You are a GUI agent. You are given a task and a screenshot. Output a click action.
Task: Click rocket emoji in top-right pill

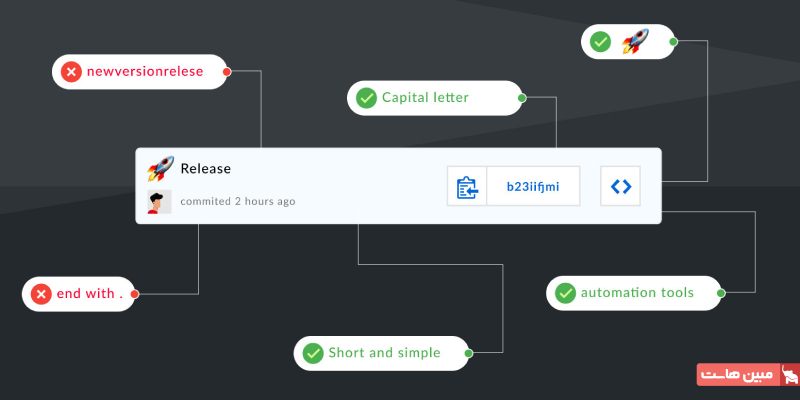pos(635,42)
